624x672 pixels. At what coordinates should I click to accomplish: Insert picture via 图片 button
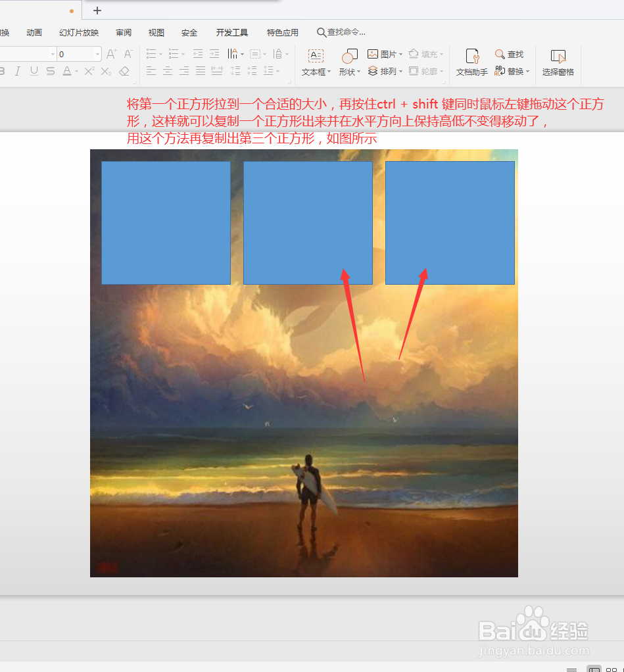pos(385,55)
